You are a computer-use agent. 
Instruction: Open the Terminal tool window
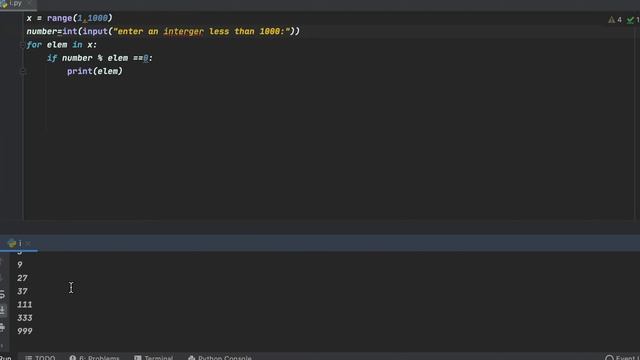point(154,357)
